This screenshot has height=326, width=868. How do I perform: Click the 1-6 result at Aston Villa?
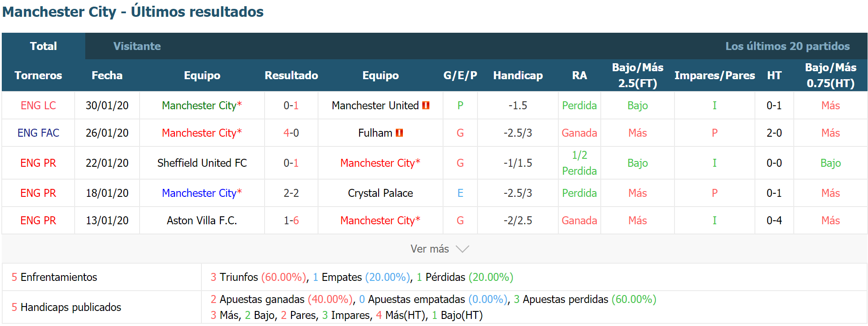pos(291,221)
